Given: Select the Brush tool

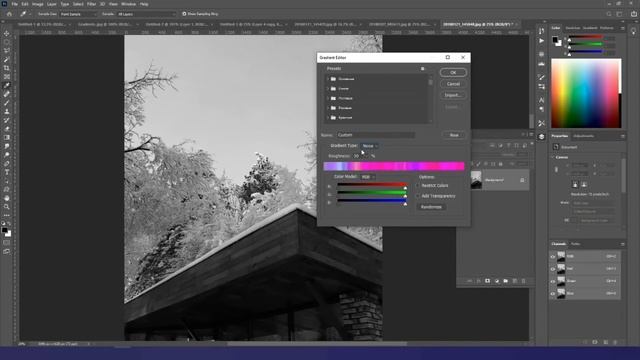Looking at the screenshot, I should coord(7,103).
